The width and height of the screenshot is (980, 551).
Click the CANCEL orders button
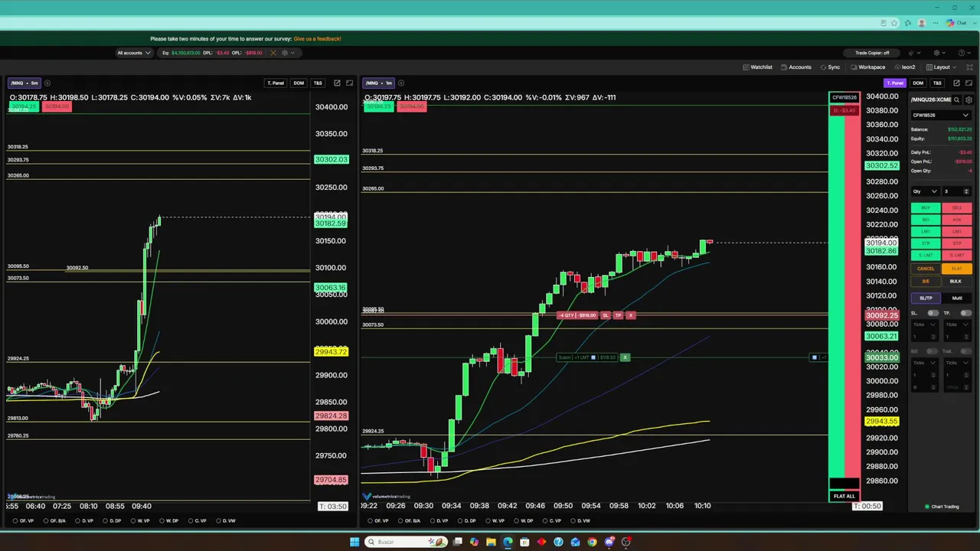(x=926, y=269)
